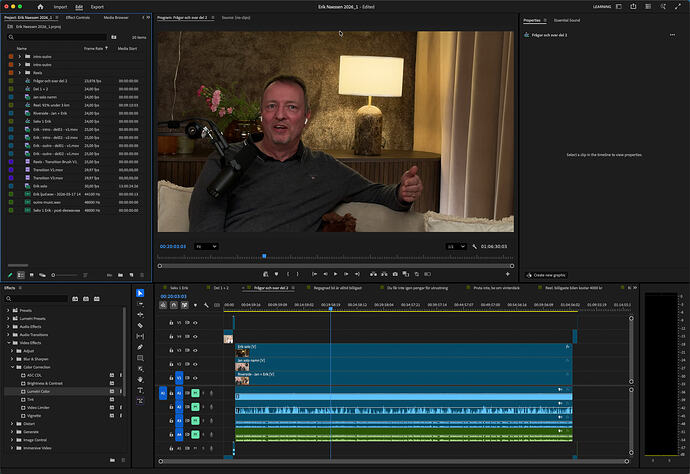Viewport: 690px width, 474px height.
Task: Toggle visibility eye for track V1
Action: 195,378
